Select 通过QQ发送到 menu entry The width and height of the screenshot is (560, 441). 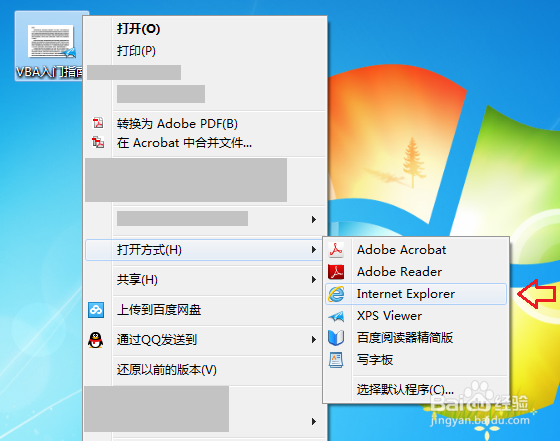(204, 340)
